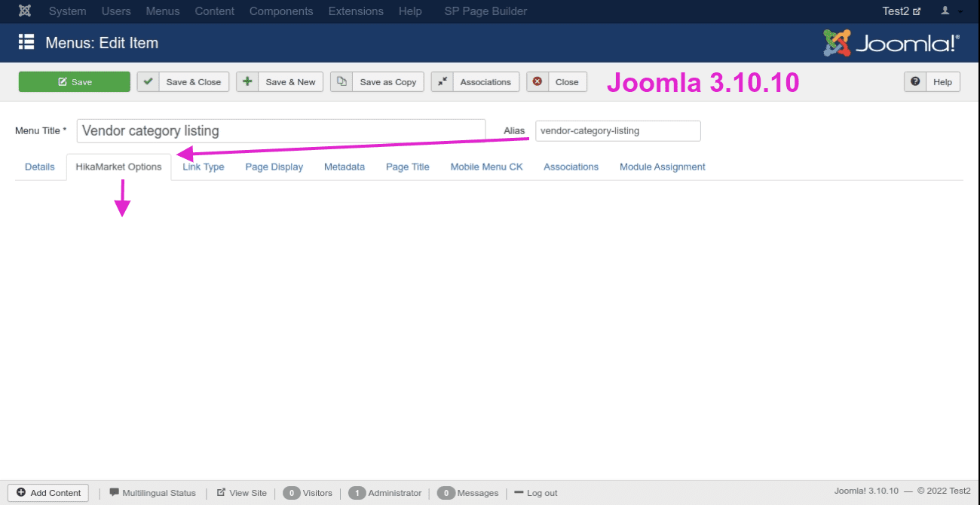Click the contract icon of Associations button
Image resolution: width=980 pixels, height=505 pixels.
pyautogui.click(x=442, y=81)
